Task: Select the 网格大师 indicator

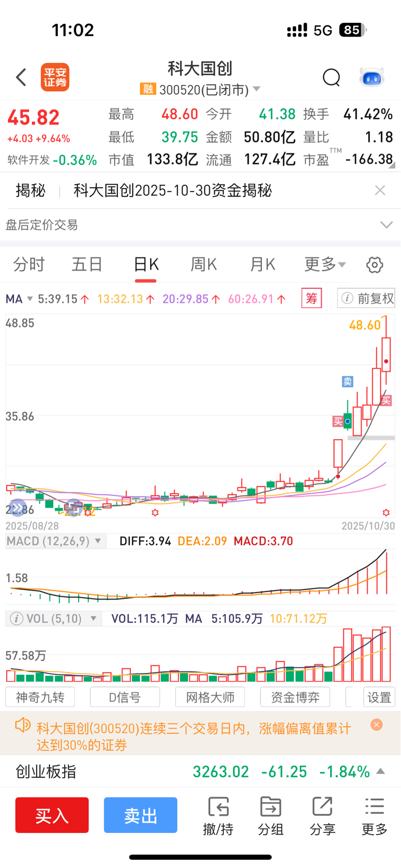Action: (210, 697)
